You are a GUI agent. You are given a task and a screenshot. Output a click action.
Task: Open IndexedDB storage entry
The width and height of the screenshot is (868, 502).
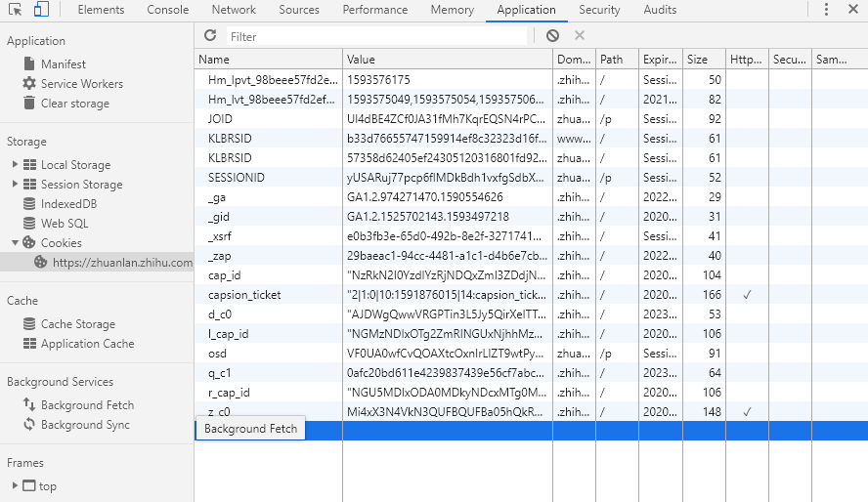(x=68, y=204)
